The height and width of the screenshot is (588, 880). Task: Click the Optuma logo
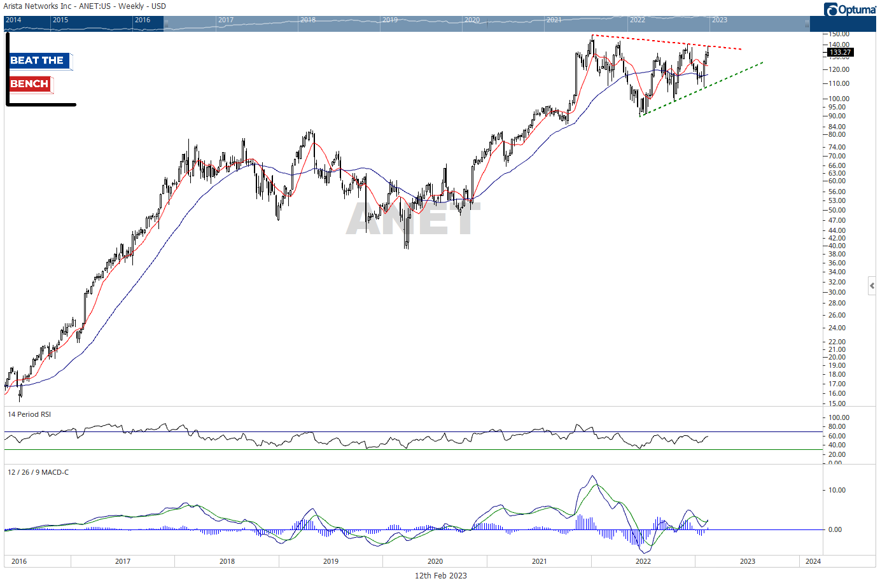pyautogui.click(x=850, y=9)
